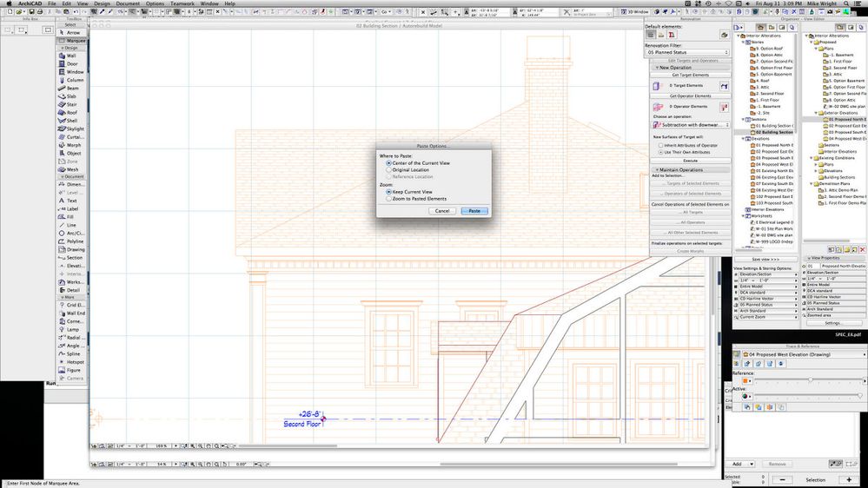The width and height of the screenshot is (868, 488).
Task: Expand the Existing Conditions Plans folder
Action: pos(816,164)
